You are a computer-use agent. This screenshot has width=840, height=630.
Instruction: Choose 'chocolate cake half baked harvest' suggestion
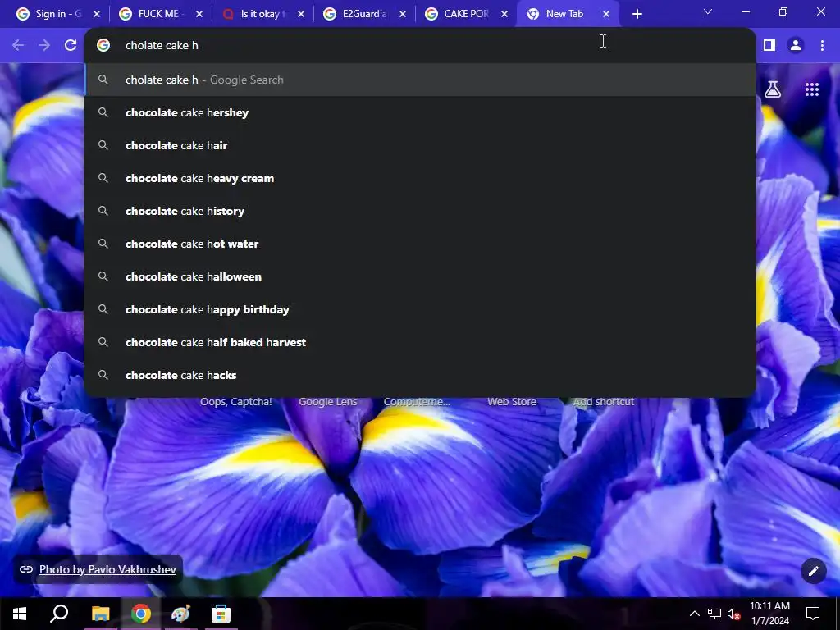pos(420,342)
